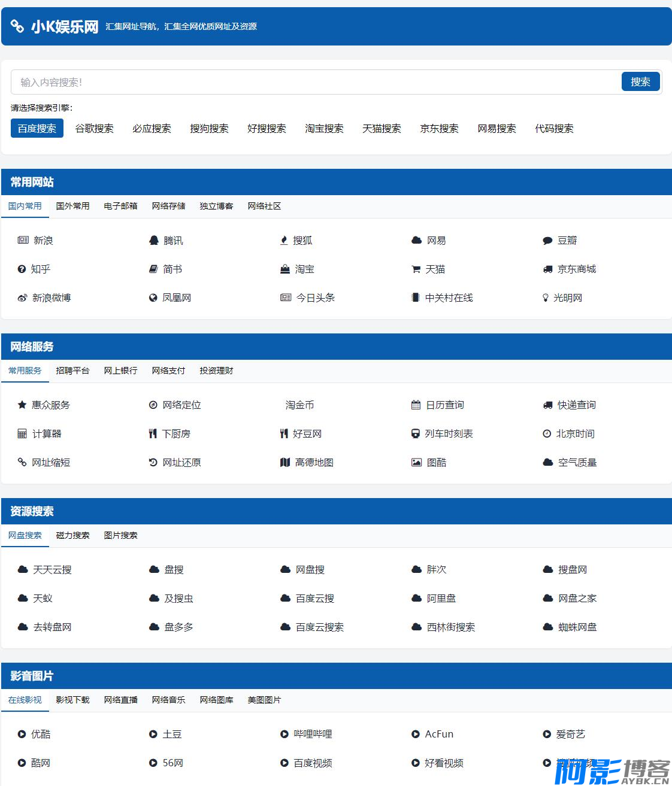This screenshot has height=786, width=672.
Task: Click the calendar icon next to 日历查询
Action: point(416,405)
